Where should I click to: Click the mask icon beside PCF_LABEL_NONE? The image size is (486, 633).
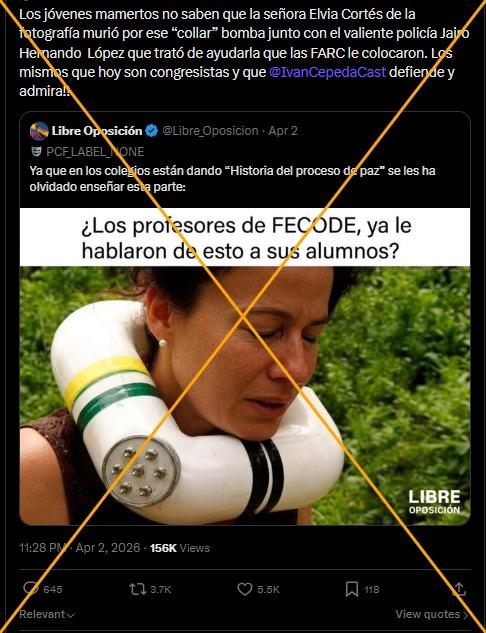[x=36, y=152]
